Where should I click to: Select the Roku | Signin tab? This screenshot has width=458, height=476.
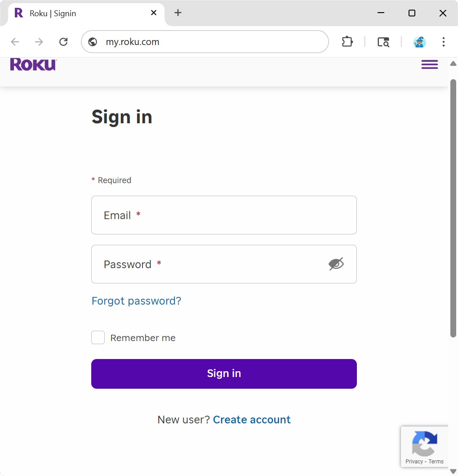point(81,13)
